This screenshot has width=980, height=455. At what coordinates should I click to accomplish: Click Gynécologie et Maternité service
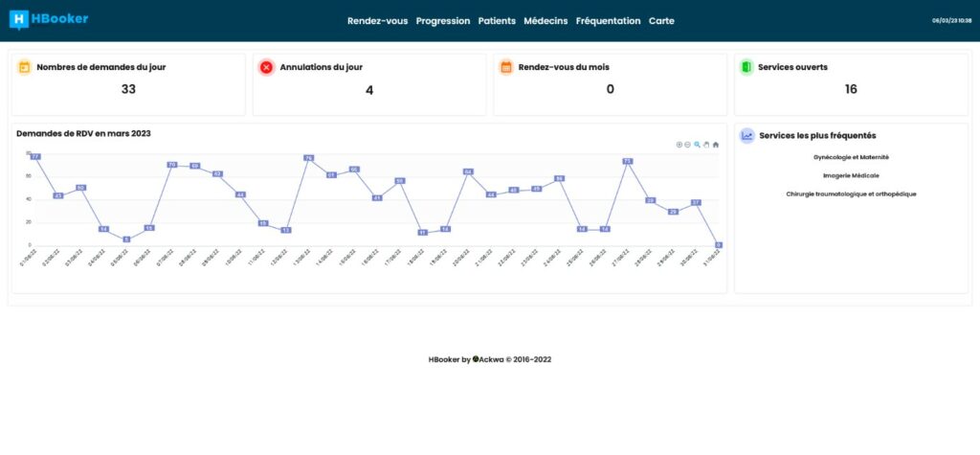coord(851,157)
